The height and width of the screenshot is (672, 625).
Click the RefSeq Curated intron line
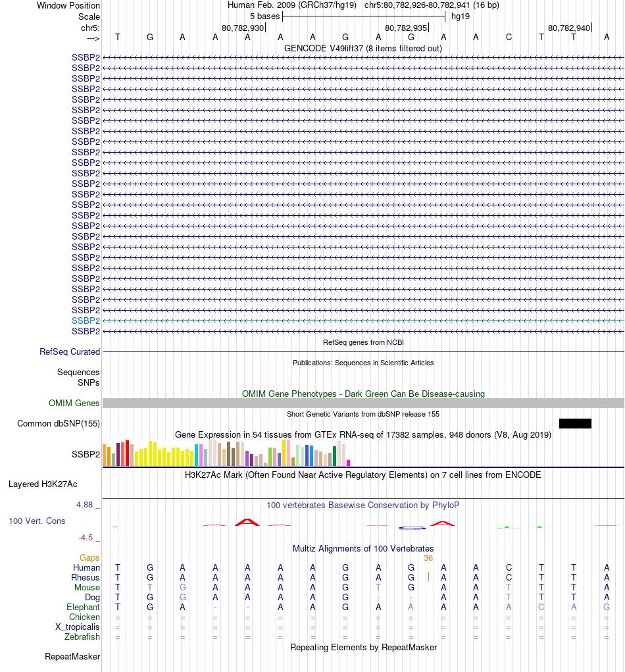pyautogui.click(x=363, y=352)
